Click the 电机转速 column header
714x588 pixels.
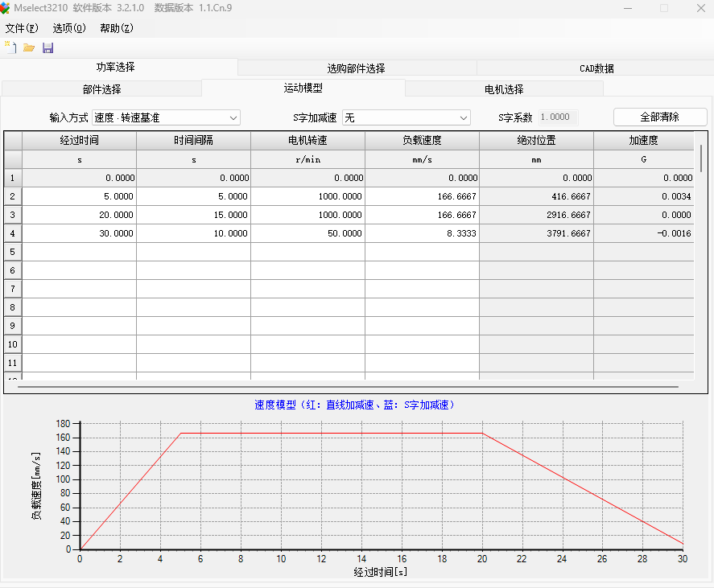307,141
